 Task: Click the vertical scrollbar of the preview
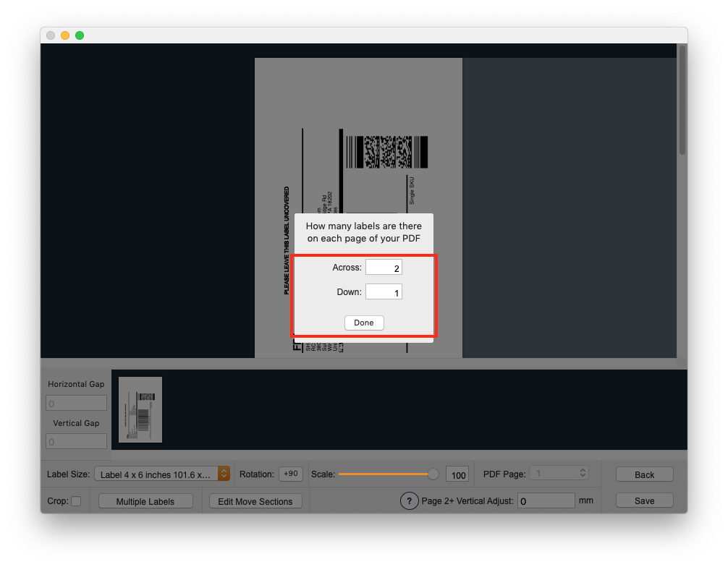click(x=682, y=100)
